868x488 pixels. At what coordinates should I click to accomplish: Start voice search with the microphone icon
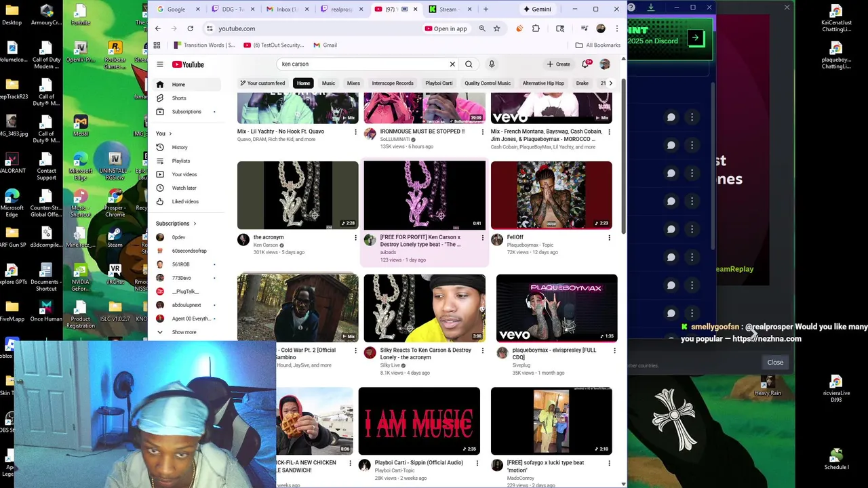coord(492,64)
